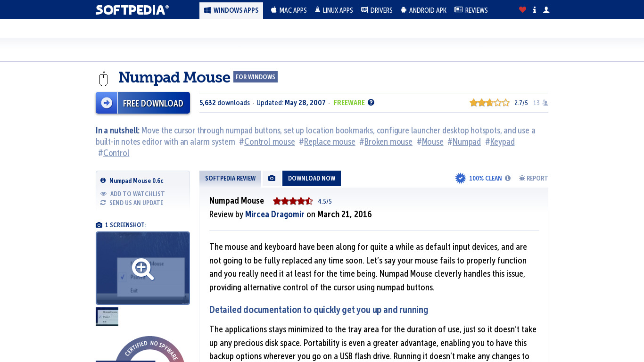Image resolution: width=644 pixels, height=362 pixels.
Task: Click the Detailed documentation heading
Action: point(319,310)
